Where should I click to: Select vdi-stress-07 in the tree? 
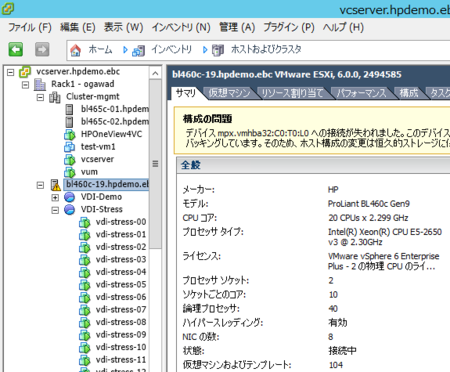click(121, 310)
